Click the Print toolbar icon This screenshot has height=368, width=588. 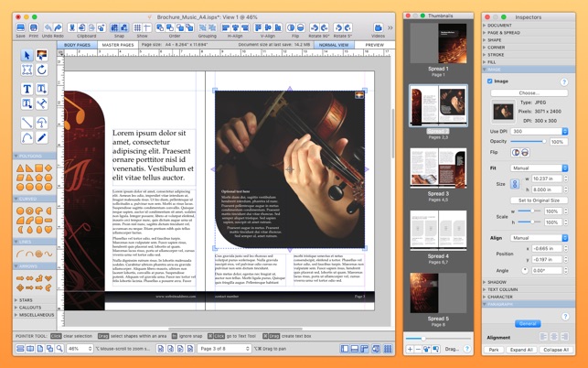point(33,27)
